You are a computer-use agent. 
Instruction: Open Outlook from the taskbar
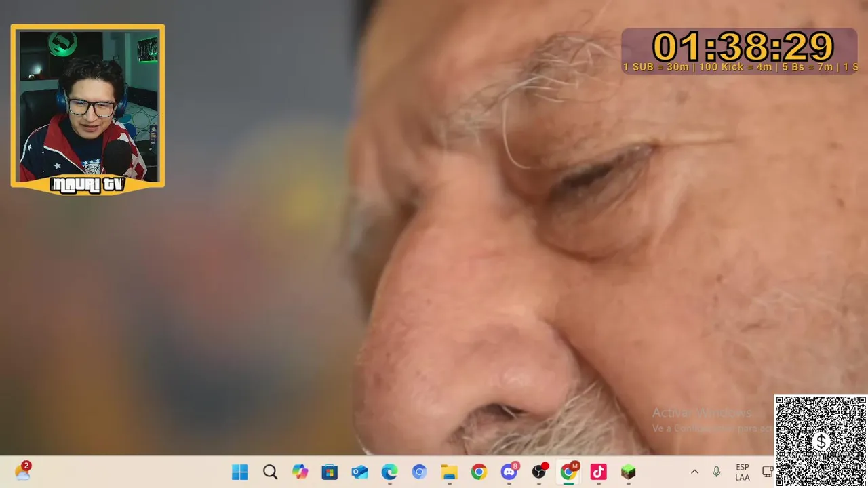[359, 472]
